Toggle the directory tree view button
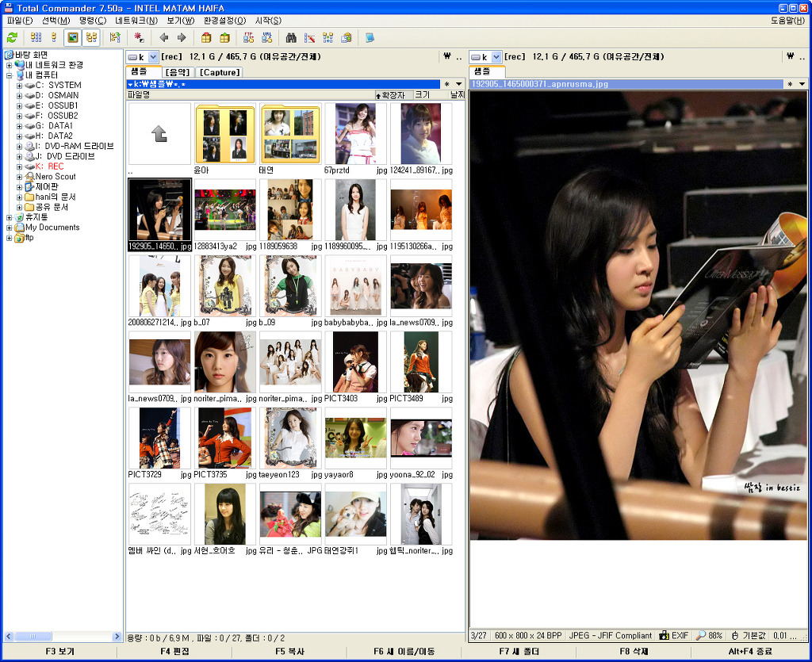This screenshot has width=812, height=662. [x=91, y=37]
